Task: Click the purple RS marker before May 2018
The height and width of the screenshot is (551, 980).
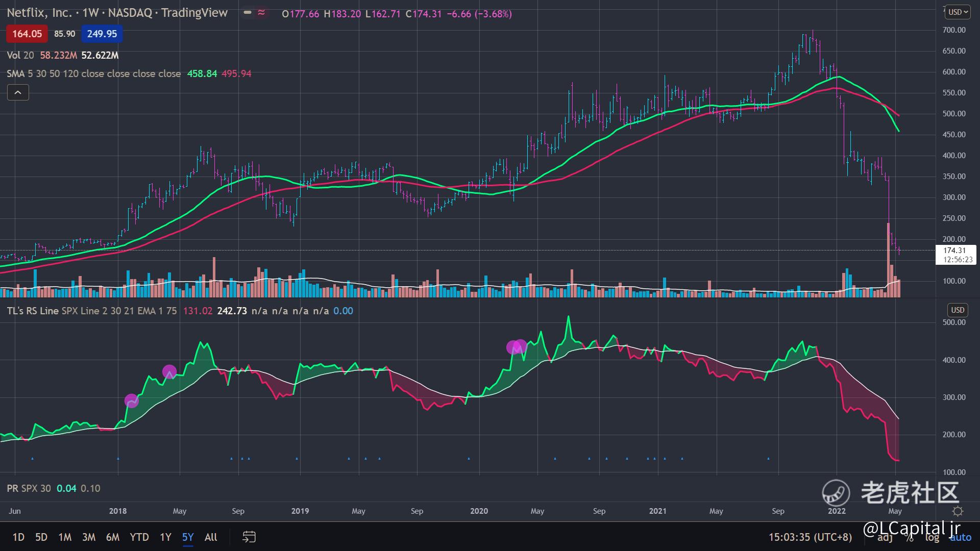Action: pos(169,372)
